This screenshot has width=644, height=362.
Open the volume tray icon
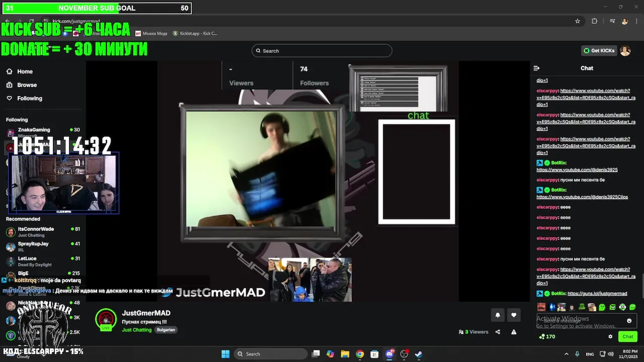click(x=610, y=354)
